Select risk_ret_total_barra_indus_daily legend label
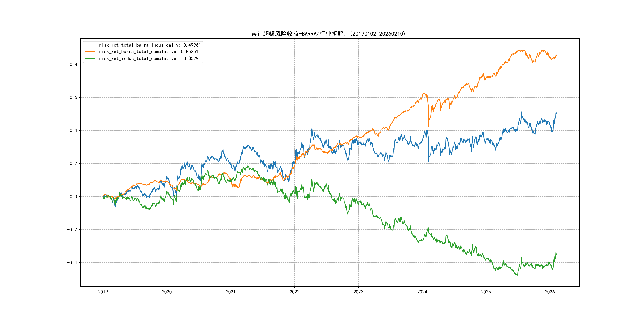This screenshot has width=644, height=322. point(149,45)
